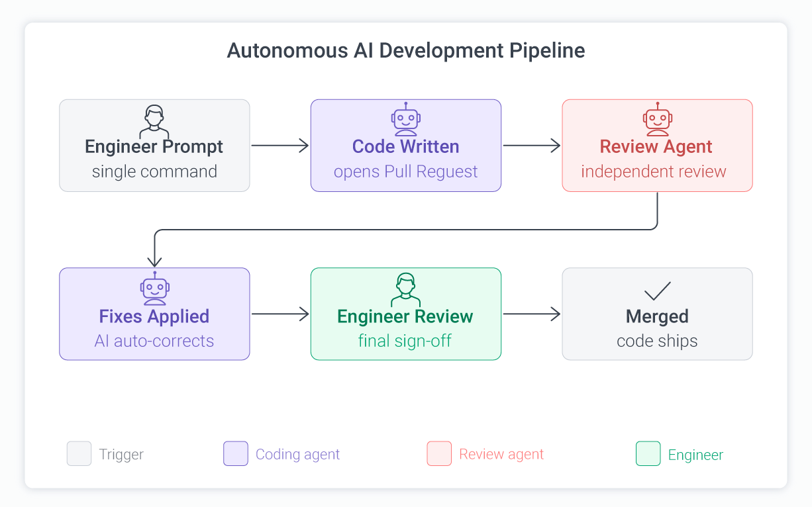Click the 'Review agent' legend label
Viewport: 812px width, 507px height.
[x=501, y=455]
